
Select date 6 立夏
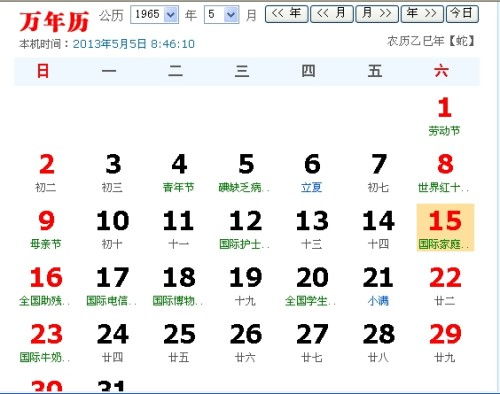pyautogui.click(x=312, y=172)
